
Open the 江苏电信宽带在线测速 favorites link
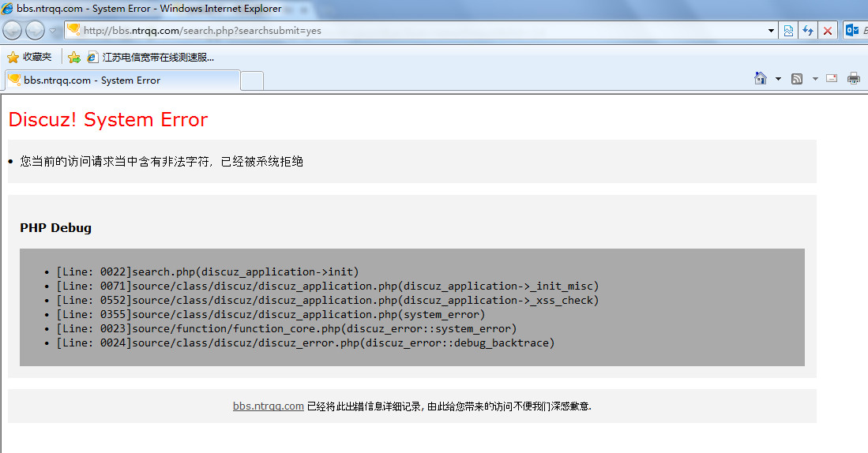coord(151,57)
